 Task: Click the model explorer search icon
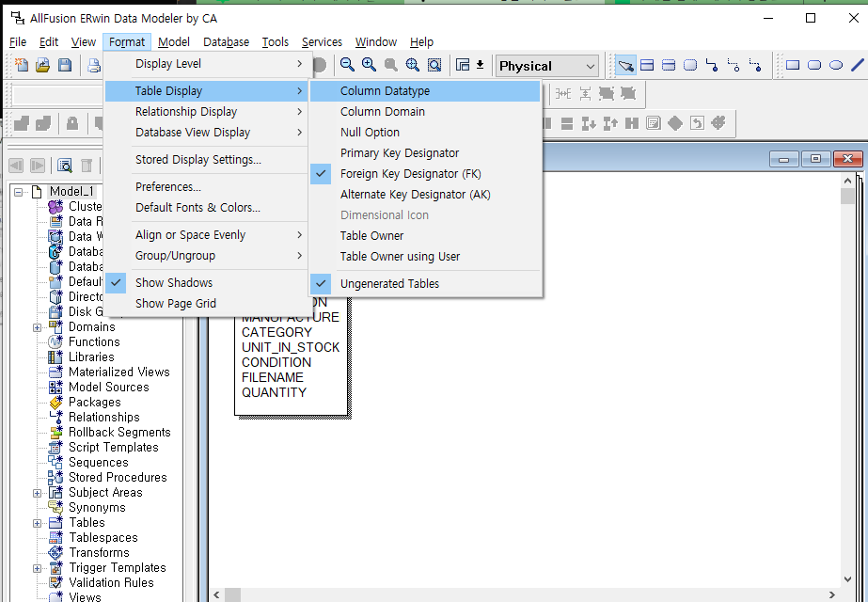click(65, 165)
